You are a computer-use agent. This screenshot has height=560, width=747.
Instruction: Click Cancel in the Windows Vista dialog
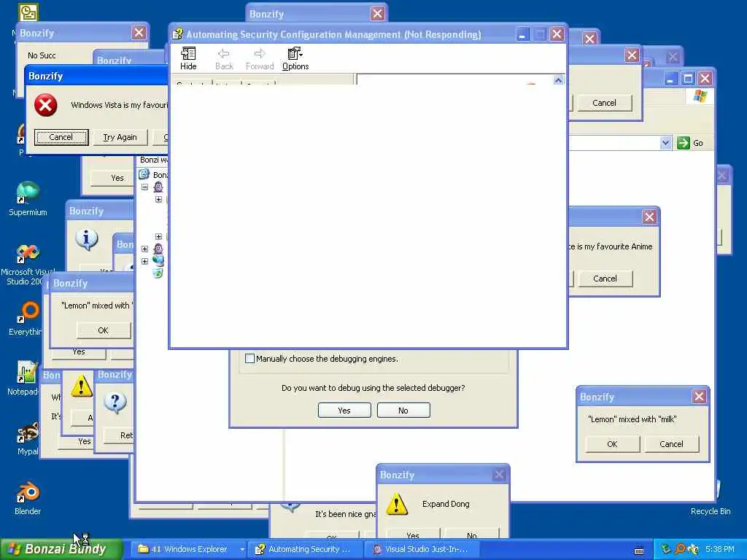[x=61, y=137]
